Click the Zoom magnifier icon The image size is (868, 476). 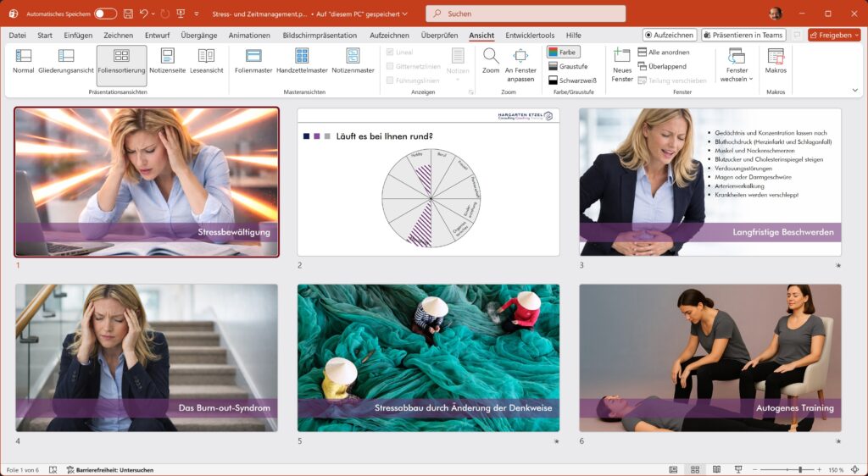tap(491, 61)
